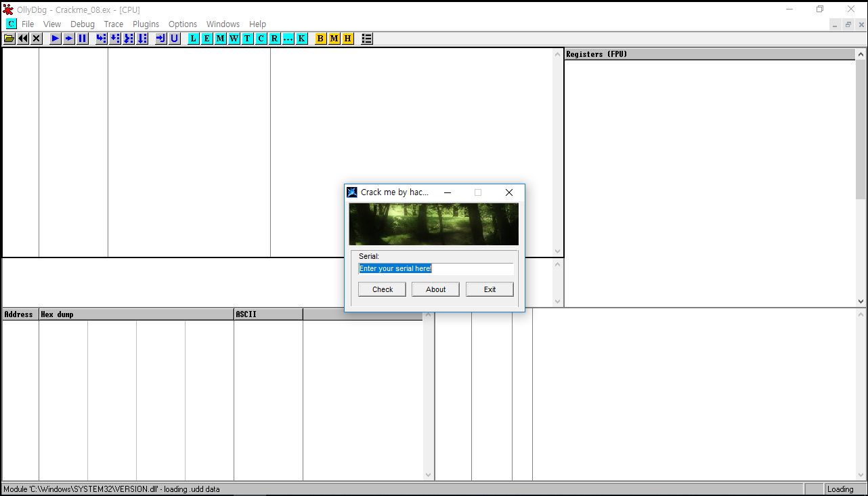Restore the inner CPU child window
868x496 pixels.
click(x=848, y=24)
